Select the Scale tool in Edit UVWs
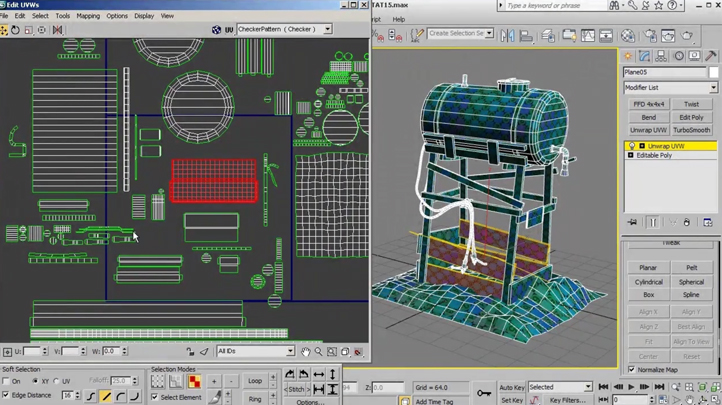This screenshot has height=405, width=722. tap(29, 30)
